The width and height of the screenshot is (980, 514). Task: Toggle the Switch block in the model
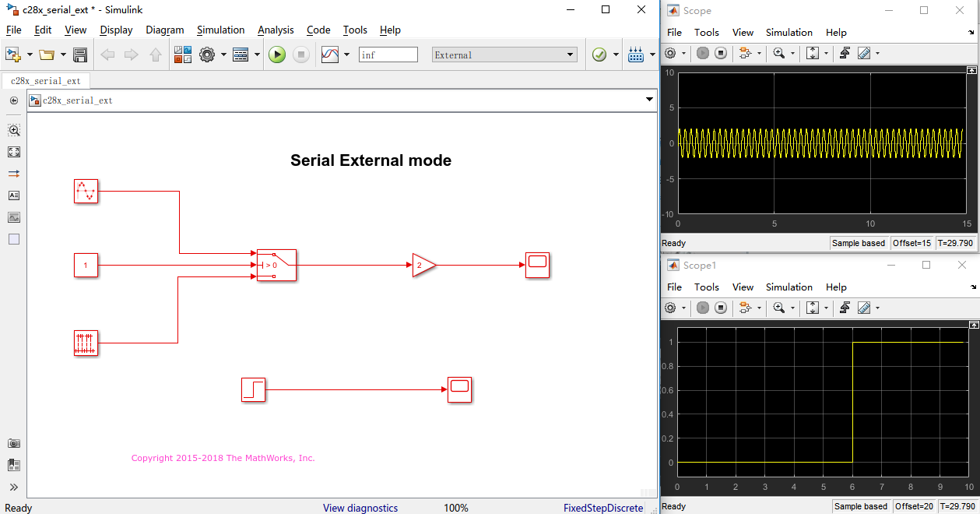click(x=276, y=265)
